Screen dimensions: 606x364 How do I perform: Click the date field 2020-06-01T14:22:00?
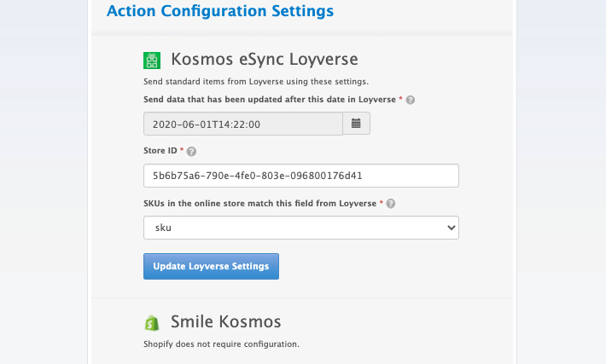(243, 124)
